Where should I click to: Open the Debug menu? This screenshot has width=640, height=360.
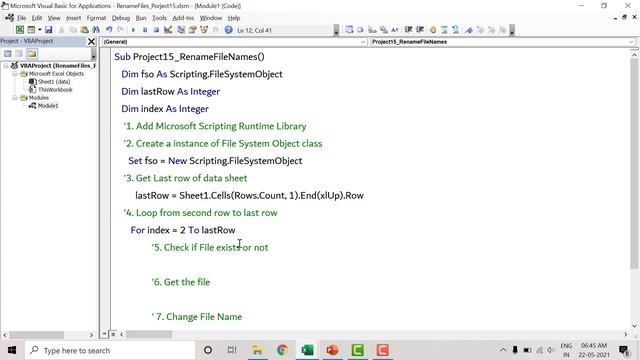120,18
